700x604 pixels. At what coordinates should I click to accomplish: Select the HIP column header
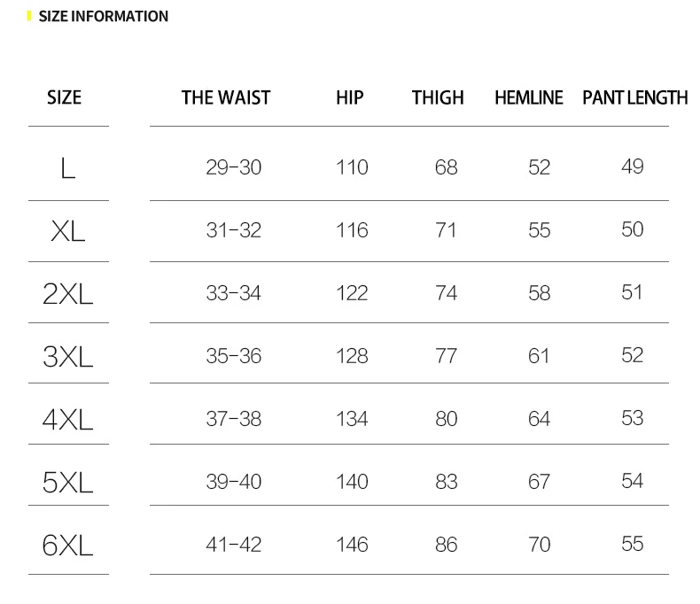coord(350,97)
